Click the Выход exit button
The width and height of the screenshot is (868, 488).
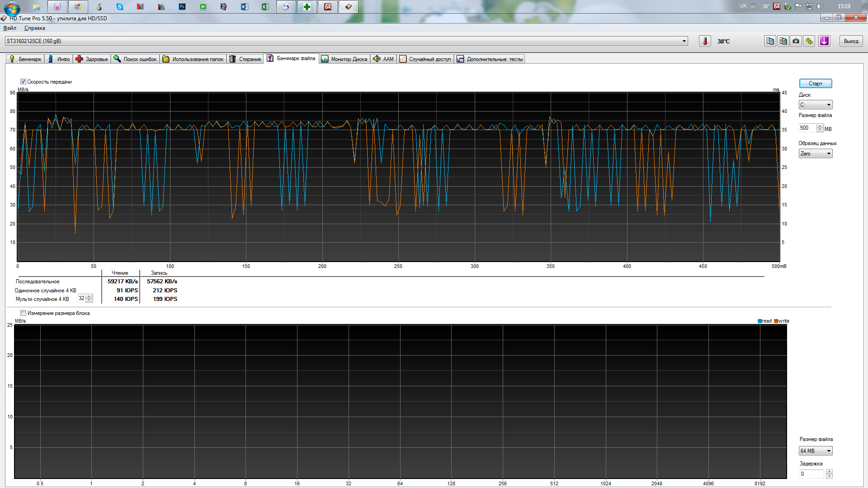851,41
